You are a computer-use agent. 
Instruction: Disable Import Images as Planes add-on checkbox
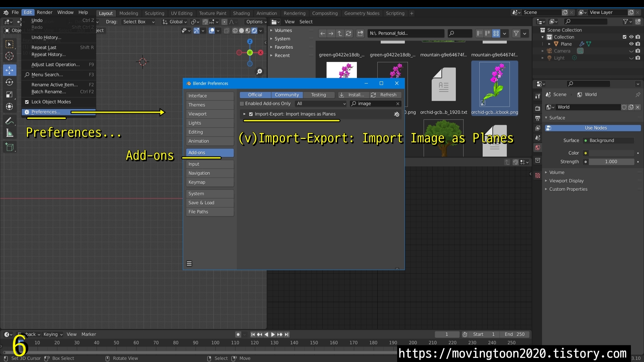pos(251,114)
